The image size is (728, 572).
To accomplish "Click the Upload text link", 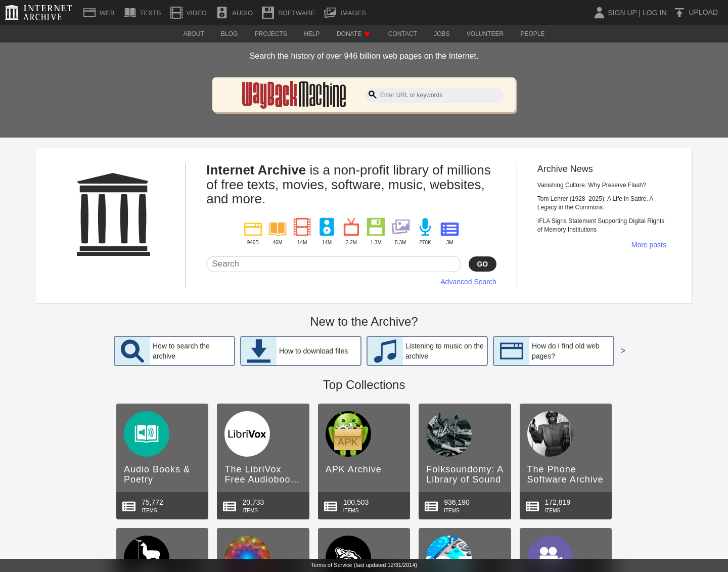I will pos(703,12).
